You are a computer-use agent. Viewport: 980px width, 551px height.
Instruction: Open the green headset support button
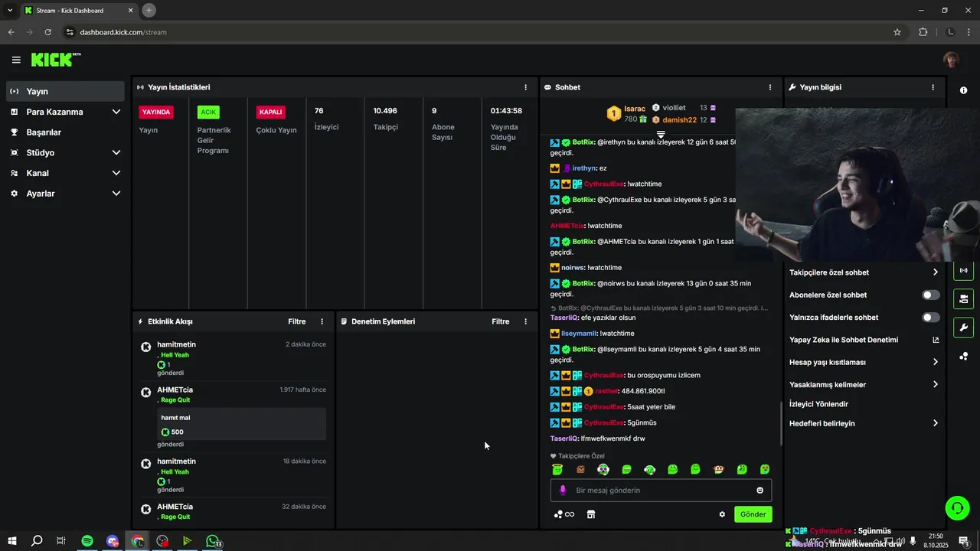click(956, 507)
